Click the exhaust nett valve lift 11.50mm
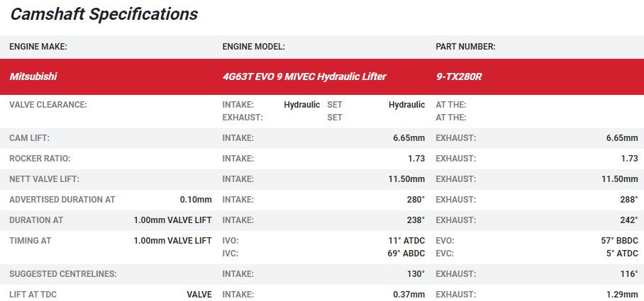Image resolution: width=644 pixels, height=301 pixels. coord(619,179)
